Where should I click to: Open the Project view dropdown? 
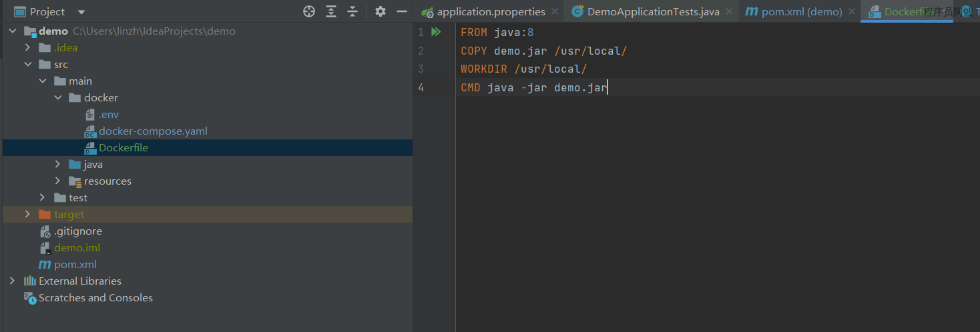(81, 12)
